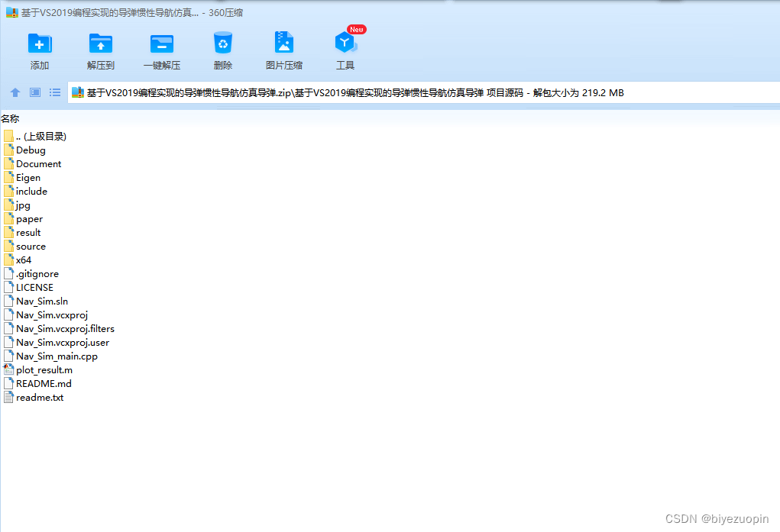Image resolution: width=780 pixels, height=532 pixels.
Task: Expand the Debug folder
Action: tap(30, 150)
